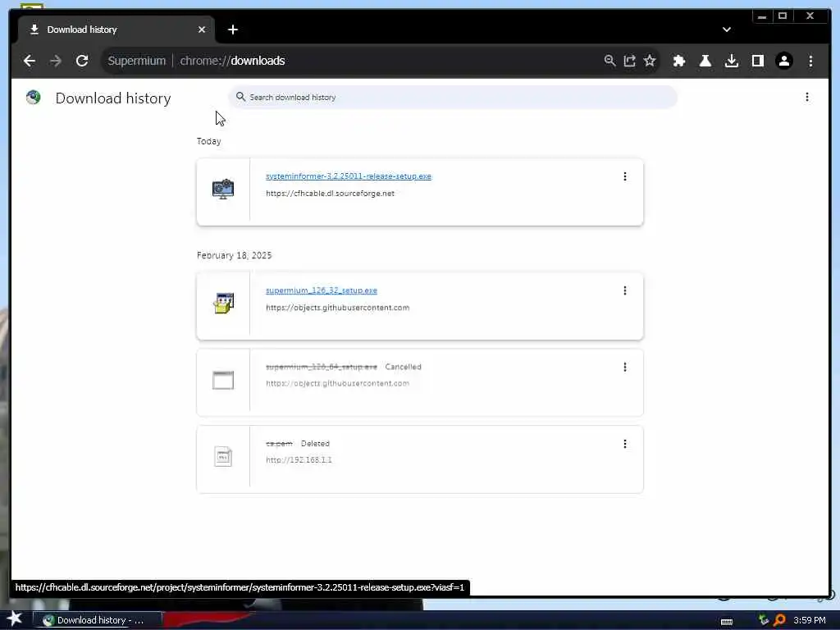Open options for cancelled supermium_126_64 entry

(624, 367)
